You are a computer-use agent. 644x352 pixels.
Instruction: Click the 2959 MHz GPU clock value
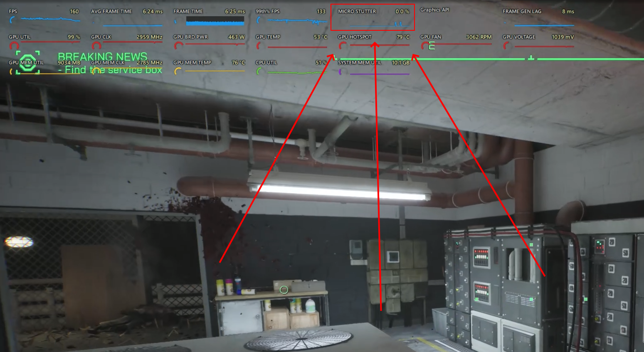149,37
